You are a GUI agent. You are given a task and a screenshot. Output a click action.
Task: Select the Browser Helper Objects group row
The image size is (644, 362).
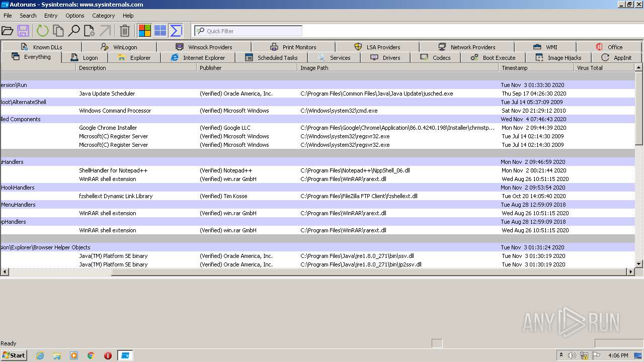[318, 247]
